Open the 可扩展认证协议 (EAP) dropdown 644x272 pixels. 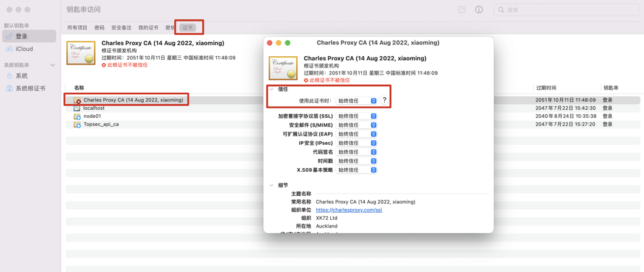[357, 134]
